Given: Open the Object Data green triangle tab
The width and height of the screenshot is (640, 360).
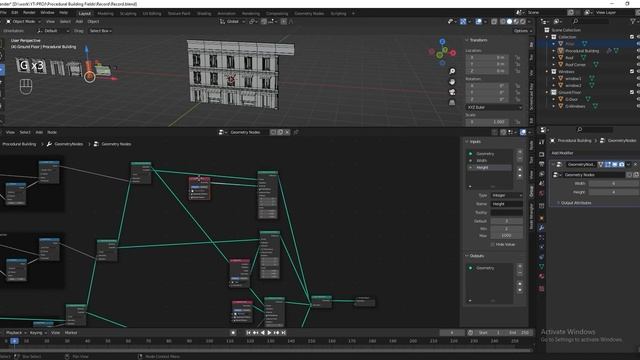Looking at the screenshot, I should [x=542, y=267].
